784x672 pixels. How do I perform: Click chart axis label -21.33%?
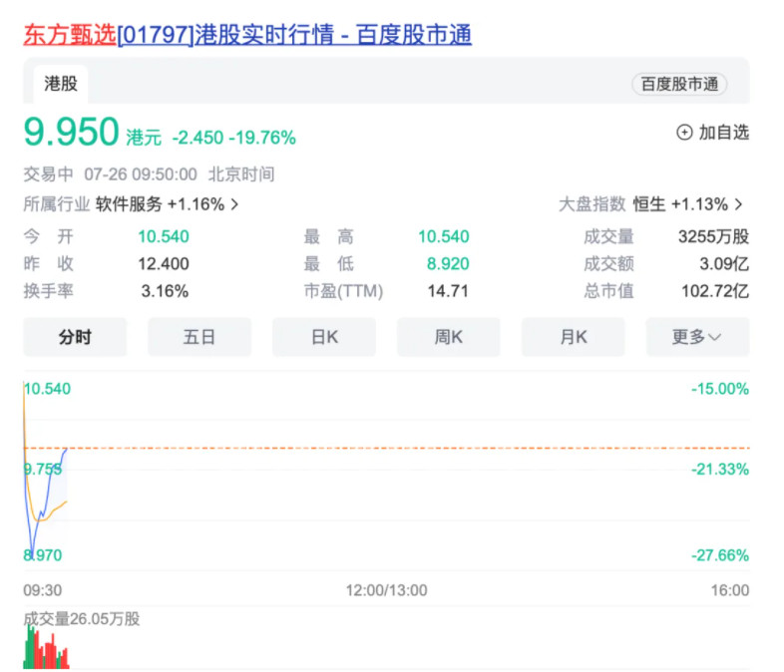tap(720, 470)
